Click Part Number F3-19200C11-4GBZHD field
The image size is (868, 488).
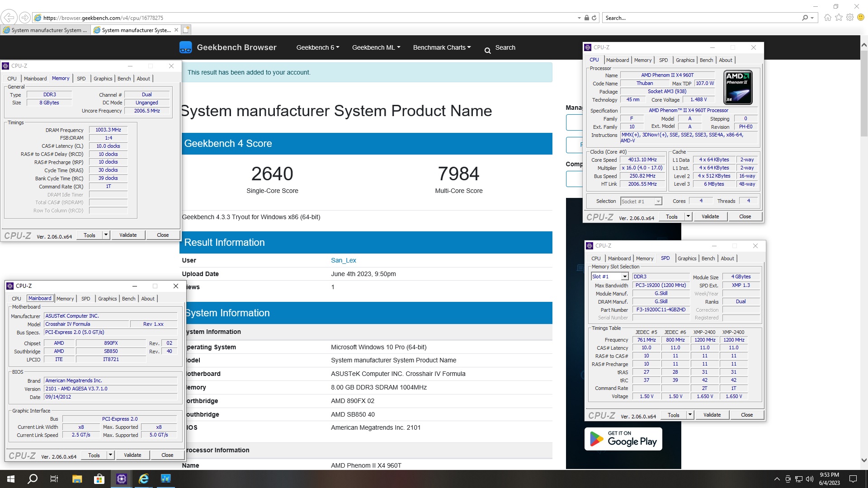661,310
